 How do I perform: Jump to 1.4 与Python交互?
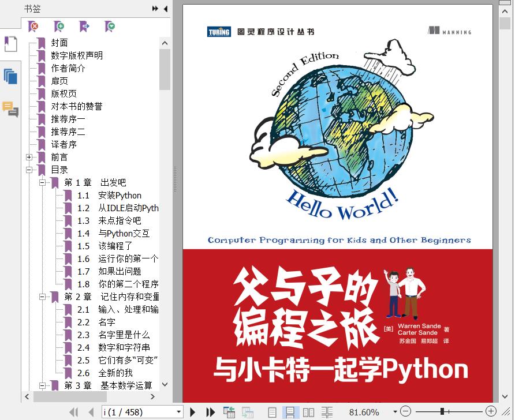(114, 233)
